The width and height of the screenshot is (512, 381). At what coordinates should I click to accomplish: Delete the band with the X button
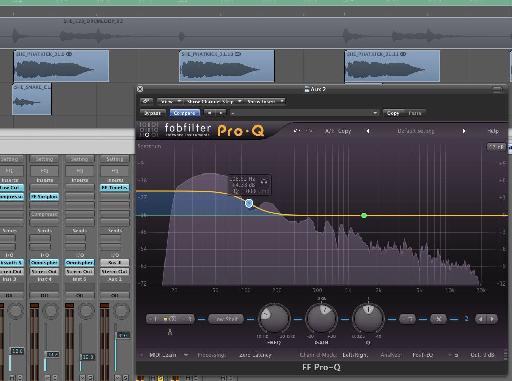point(438,319)
